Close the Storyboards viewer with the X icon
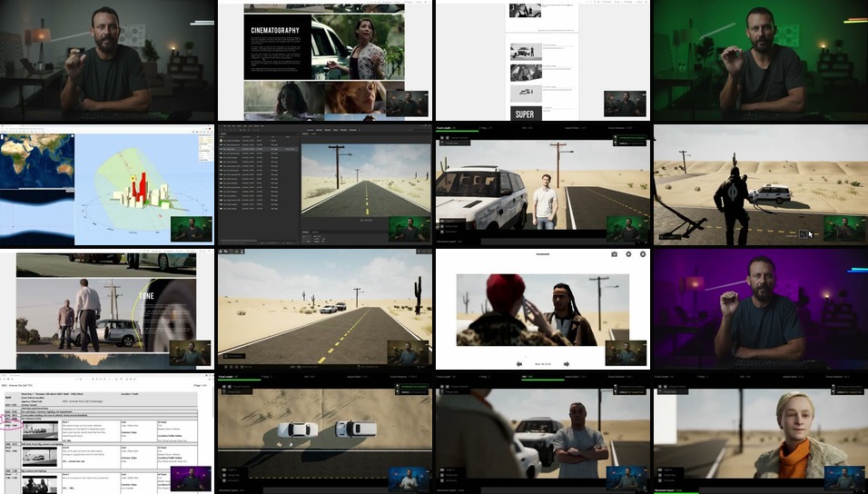This screenshot has width=868, height=494. point(643,254)
